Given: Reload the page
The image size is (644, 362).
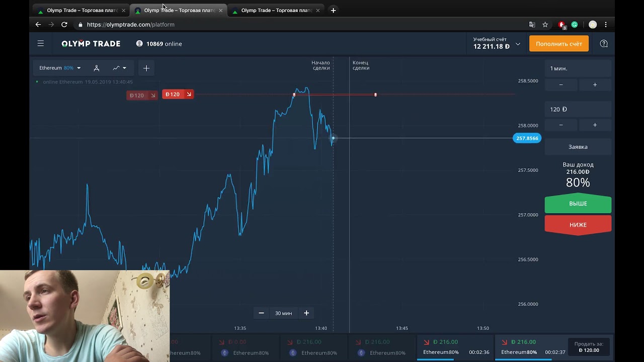Looking at the screenshot, I should [64, 24].
